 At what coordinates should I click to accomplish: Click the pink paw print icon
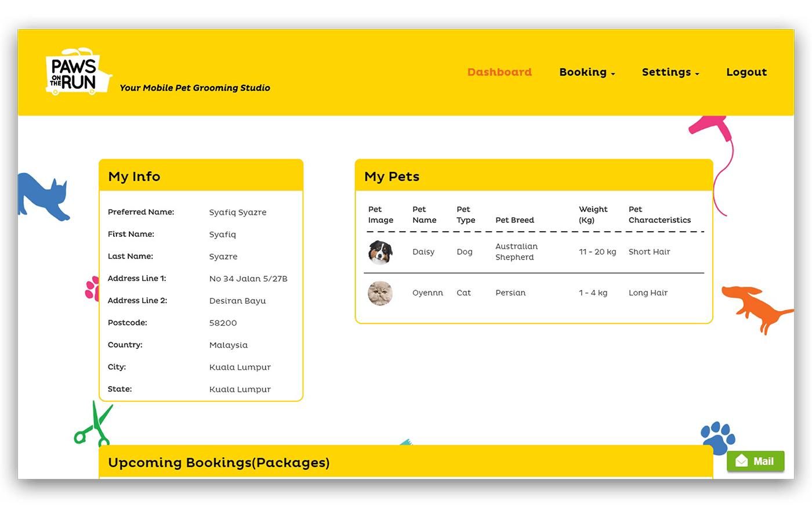[92, 289]
